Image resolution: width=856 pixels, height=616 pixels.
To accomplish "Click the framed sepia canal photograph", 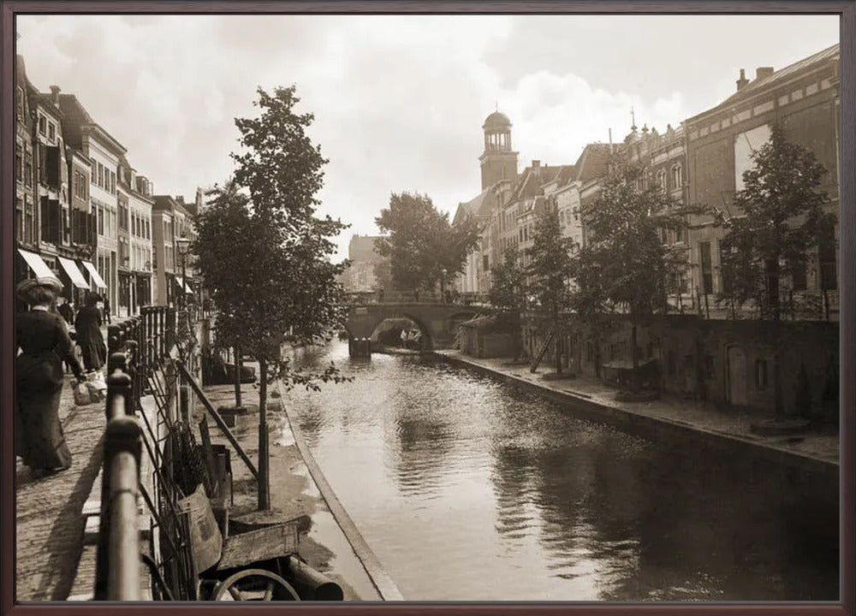I will [x=428, y=308].
